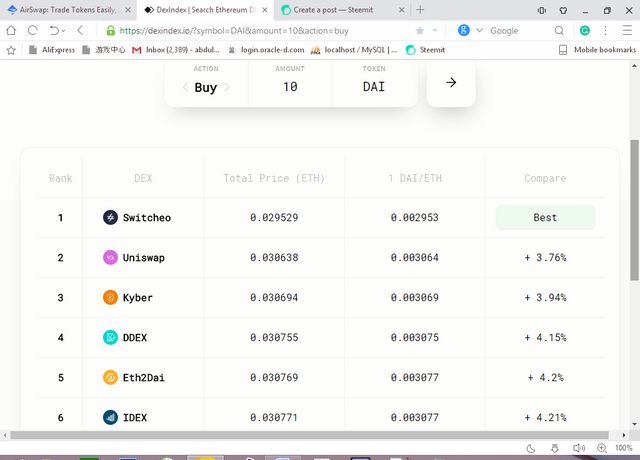Expand the restore tab dropdown arrow
The image size is (640, 460).
coord(63,31)
